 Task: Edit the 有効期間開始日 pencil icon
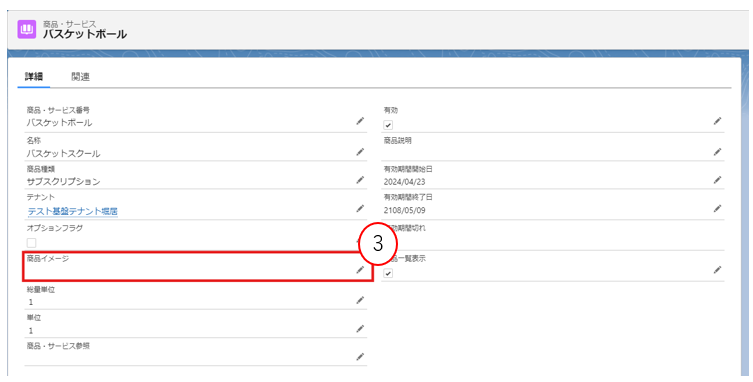pos(717,180)
